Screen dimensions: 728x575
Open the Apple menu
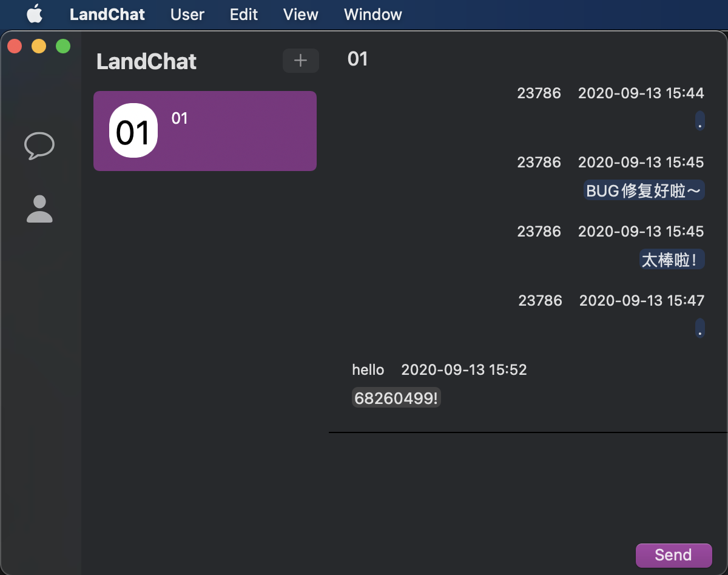35,14
